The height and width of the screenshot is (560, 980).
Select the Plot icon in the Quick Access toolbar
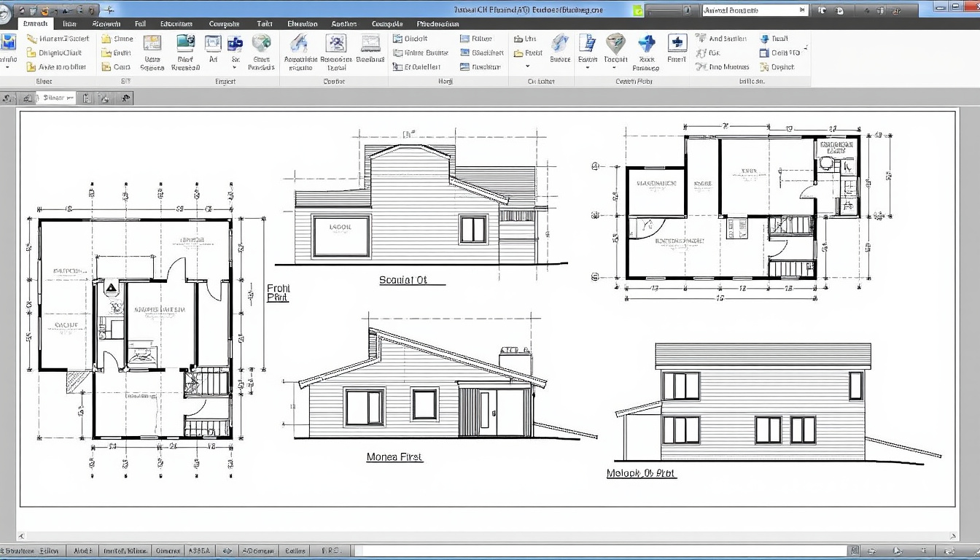coord(80,9)
